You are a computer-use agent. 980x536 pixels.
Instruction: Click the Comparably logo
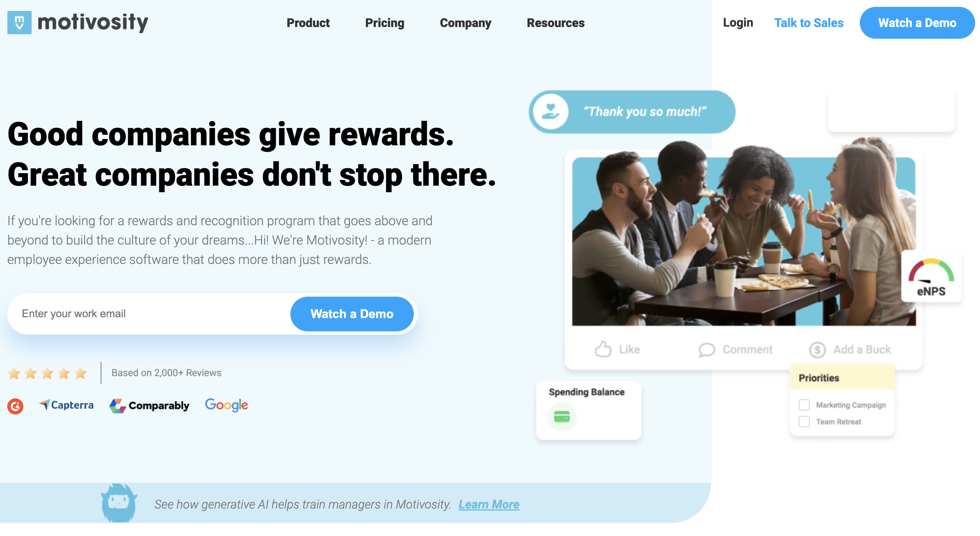click(149, 406)
